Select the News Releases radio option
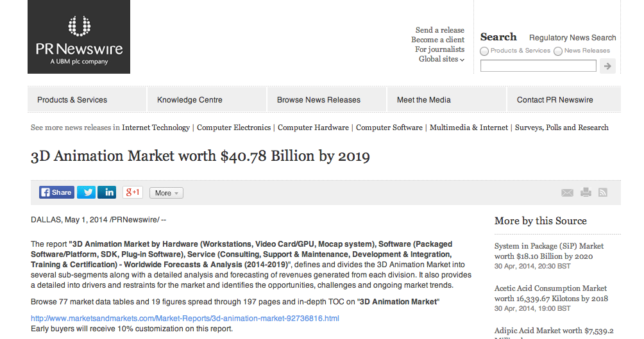Image resolution: width=644 pixels, height=339 pixels. point(558,51)
